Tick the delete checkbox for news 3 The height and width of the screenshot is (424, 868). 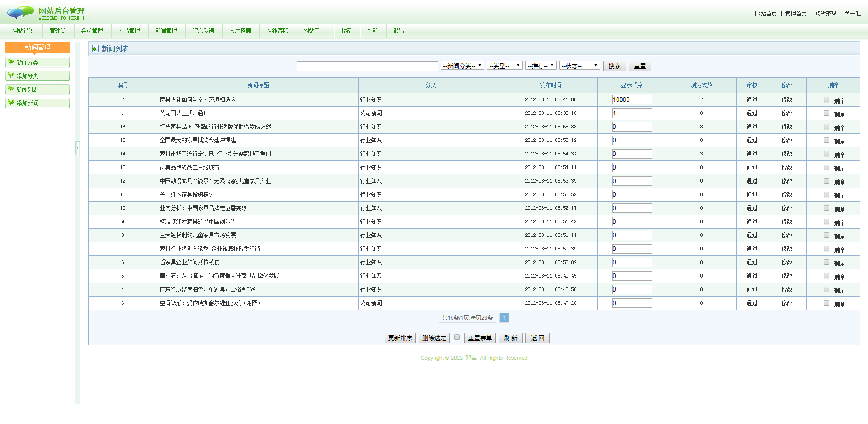[826, 303]
